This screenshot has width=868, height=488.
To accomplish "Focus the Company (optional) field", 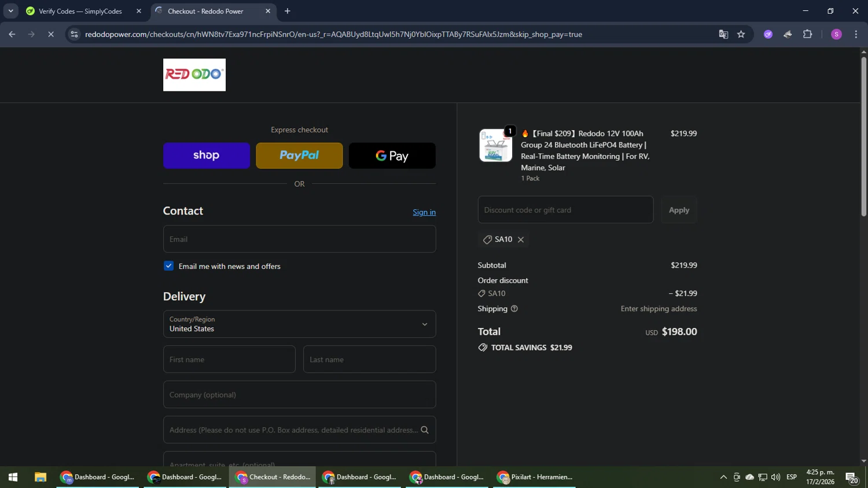I will [299, 394].
